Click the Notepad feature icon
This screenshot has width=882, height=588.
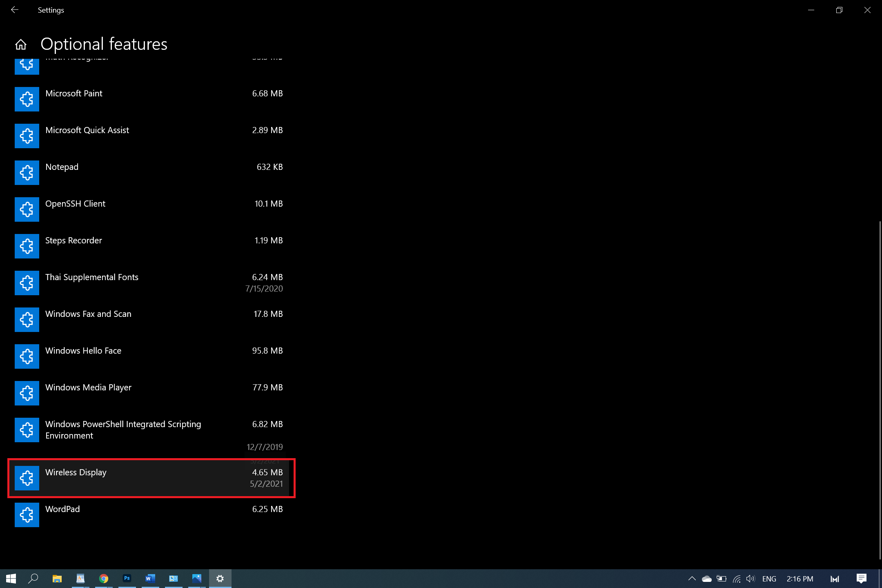pos(27,173)
